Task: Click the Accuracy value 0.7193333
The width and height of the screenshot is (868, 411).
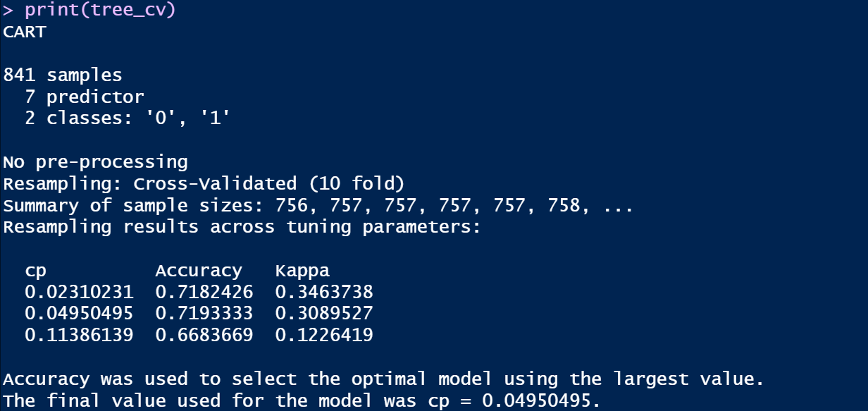Action: point(204,313)
